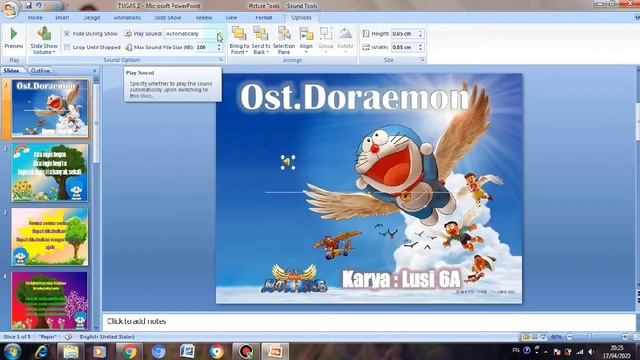This screenshot has height=360, width=640.
Task: Switch to Slide Sorter view in status bar
Action: 535,337
